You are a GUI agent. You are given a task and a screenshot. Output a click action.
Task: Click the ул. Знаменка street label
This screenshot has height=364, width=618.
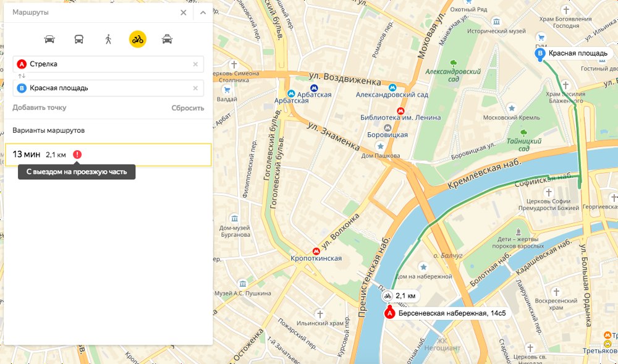[333, 136]
